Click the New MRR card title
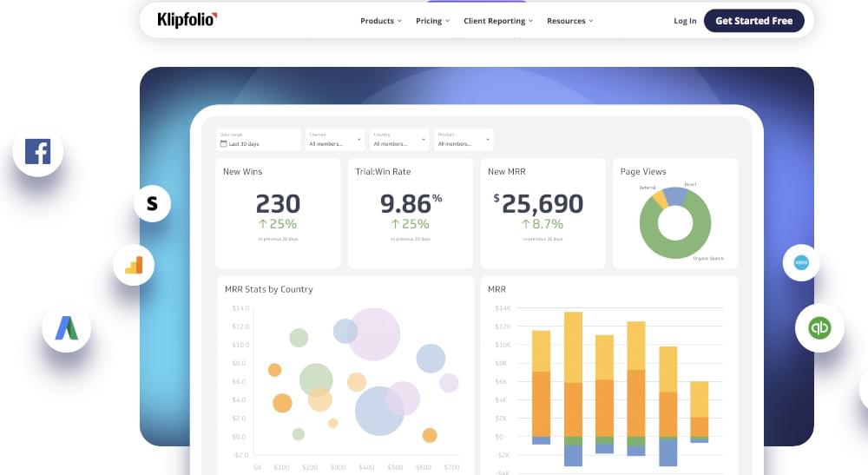Viewport: 868px width, 475px height. click(507, 172)
